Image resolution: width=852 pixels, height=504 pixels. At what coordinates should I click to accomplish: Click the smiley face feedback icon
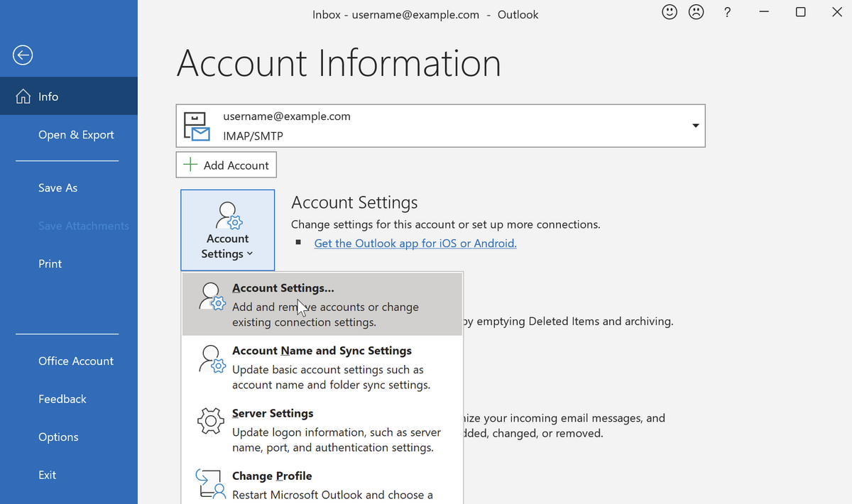pyautogui.click(x=670, y=12)
